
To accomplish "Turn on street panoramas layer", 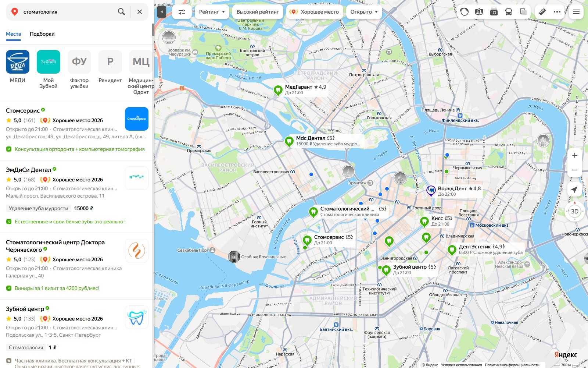I will click(479, 12).
